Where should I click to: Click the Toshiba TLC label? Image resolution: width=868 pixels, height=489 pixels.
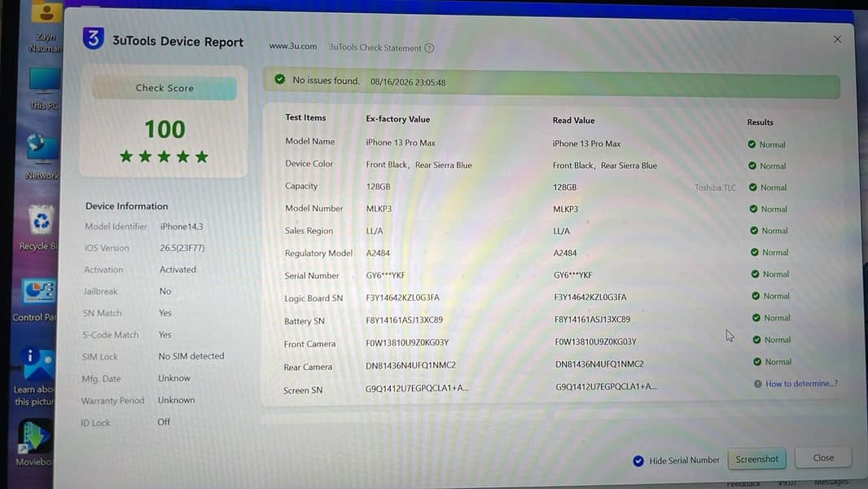[715, 187]
